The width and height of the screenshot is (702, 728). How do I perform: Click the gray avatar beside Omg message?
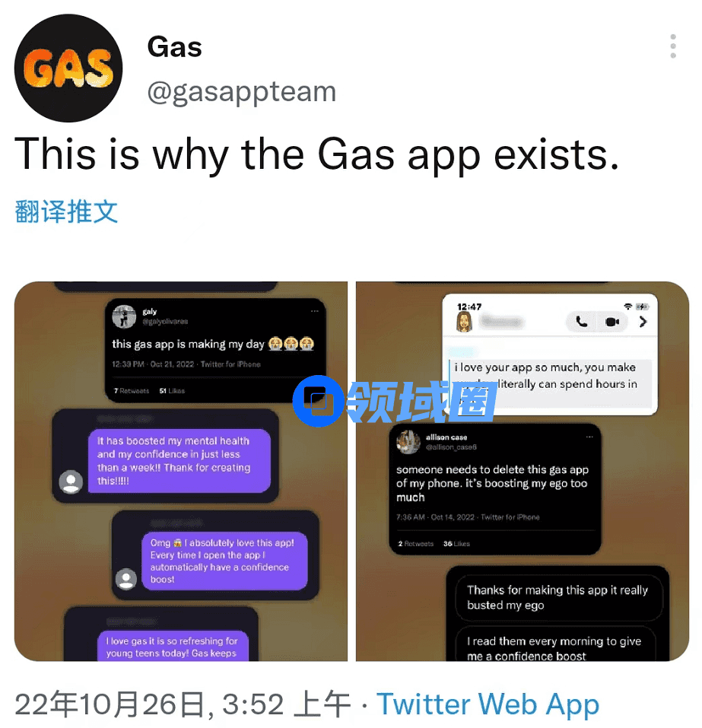pos(126,579)
